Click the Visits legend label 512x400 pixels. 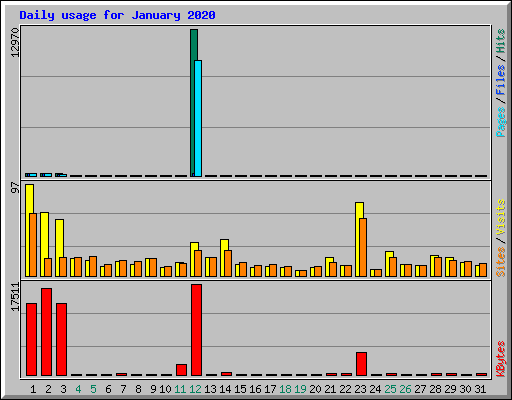(501, 218)
